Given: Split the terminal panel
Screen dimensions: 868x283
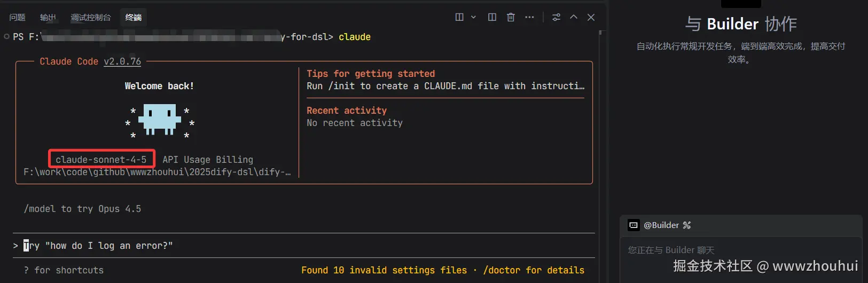Looking at the screenshot, I should point(492,17).
